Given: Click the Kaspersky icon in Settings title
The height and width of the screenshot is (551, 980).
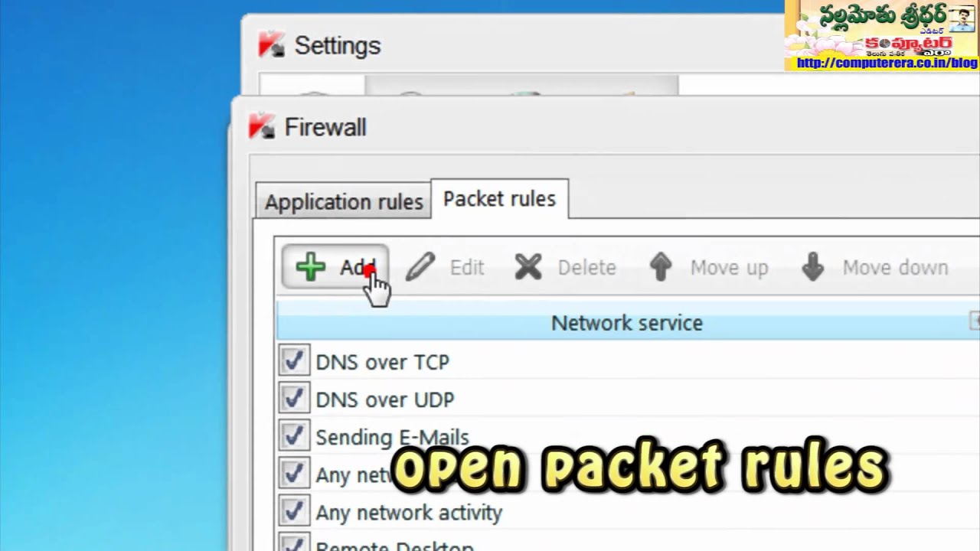Looking at the screenshot, I should click(272, 44).
